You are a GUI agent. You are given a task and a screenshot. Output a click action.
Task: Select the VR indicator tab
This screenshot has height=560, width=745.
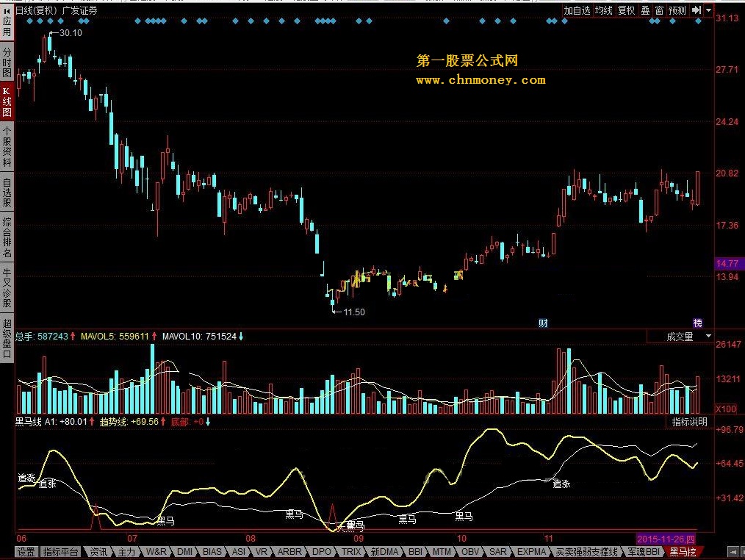(x=262, y=552)
